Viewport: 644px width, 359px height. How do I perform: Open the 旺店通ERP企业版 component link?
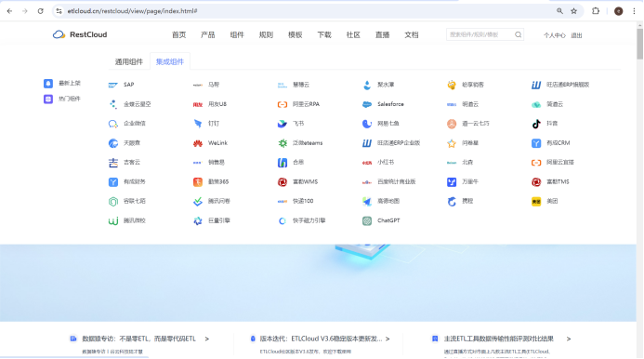coord(399,143)
